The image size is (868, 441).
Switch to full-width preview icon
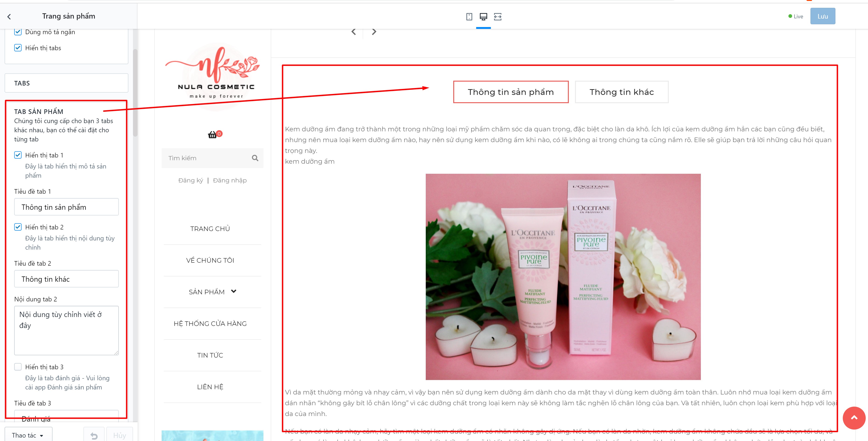pyautogui.click(x=498, y=17)
